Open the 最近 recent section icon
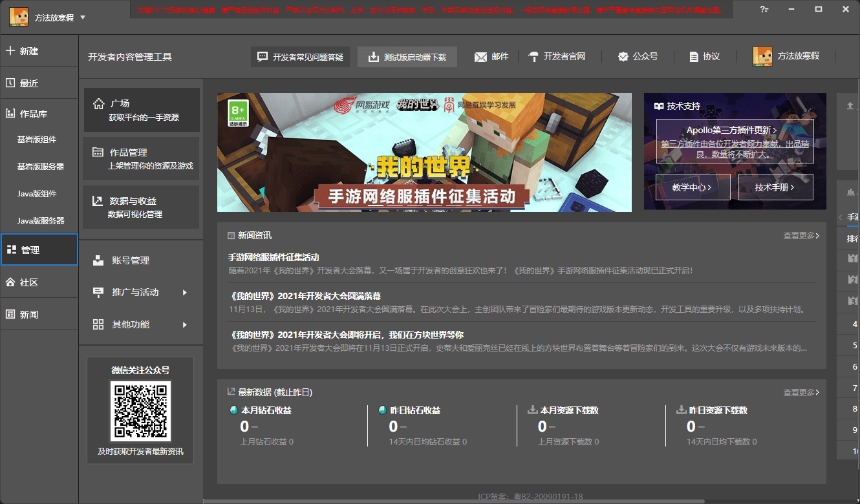Screen dimensions: 860x504 [x=10, y=83]
